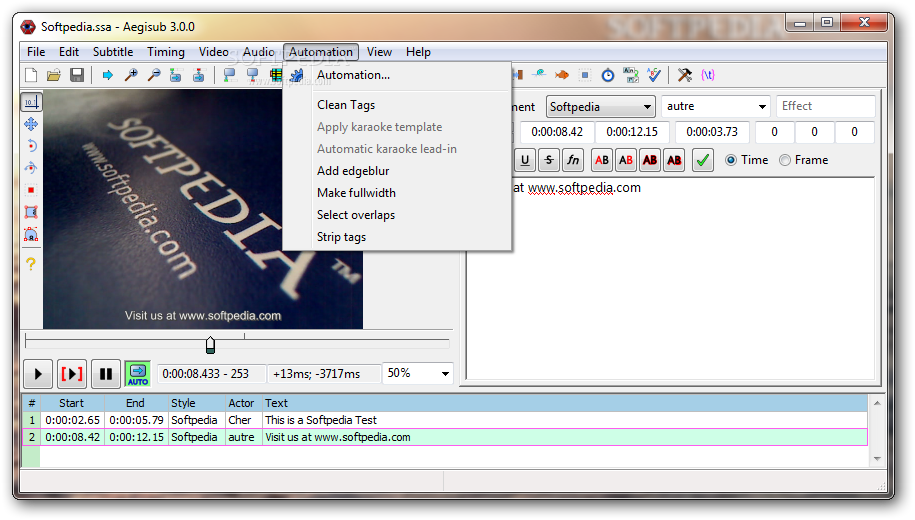Select row 'This is a Softpedia Test'
The width and height of the screenshot is (915, 520).
click(x=445, y=420)
